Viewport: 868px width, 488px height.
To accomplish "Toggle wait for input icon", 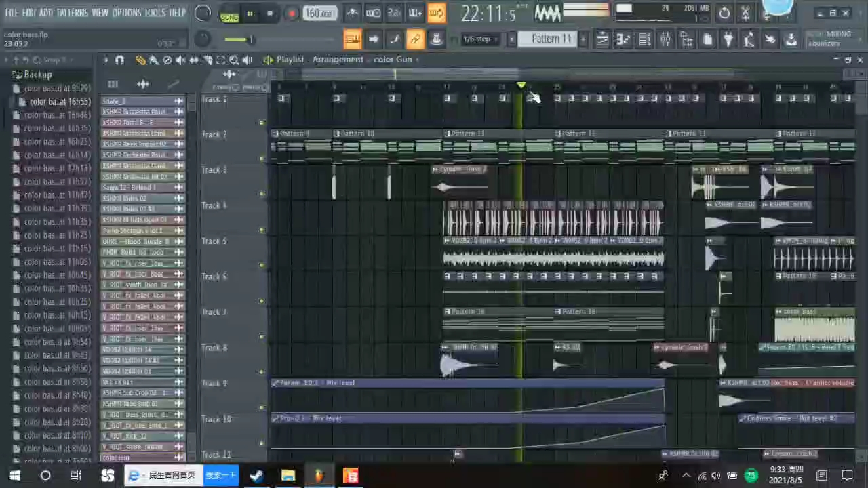I will point(373,13).
